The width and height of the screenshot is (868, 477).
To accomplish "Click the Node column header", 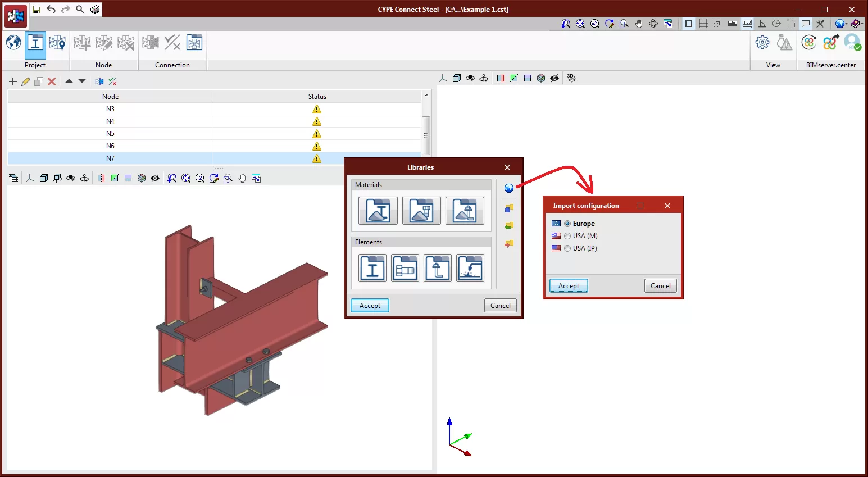I will coord(110,97).
